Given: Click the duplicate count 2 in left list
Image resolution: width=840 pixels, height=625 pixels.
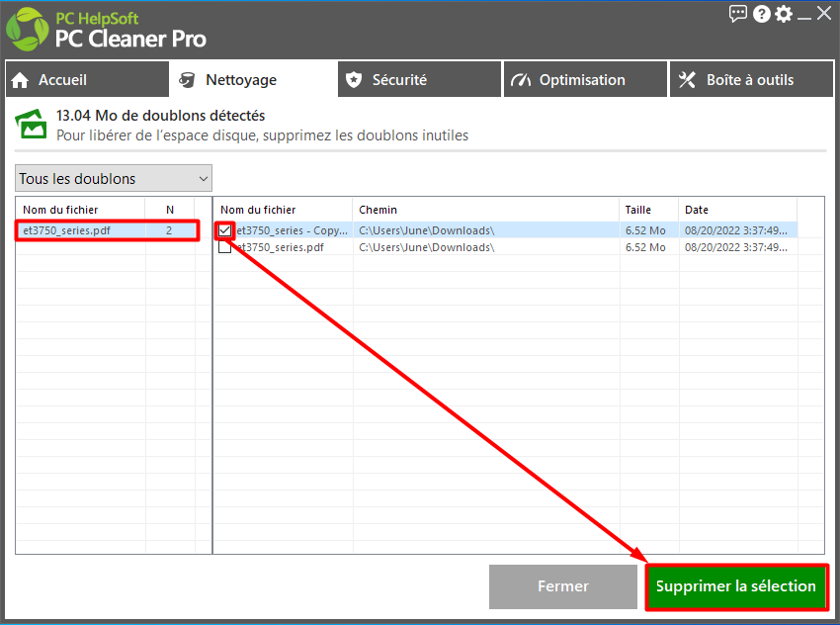Looking at the screenshot, I should pyautogui.click(x=169, y=230).
